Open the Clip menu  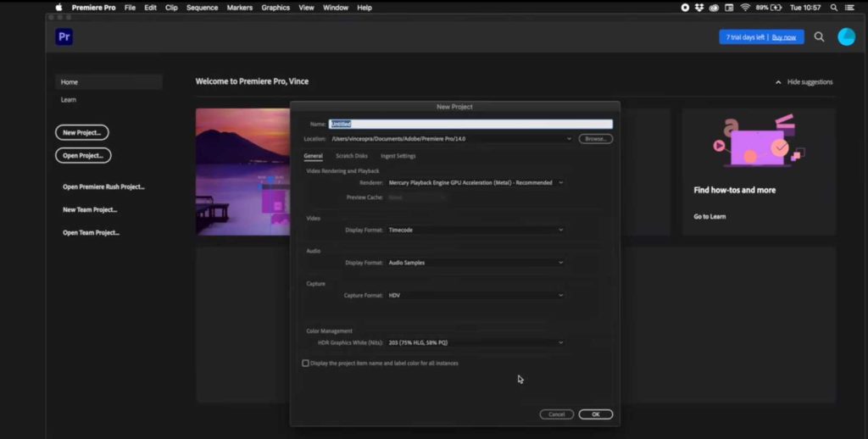[171, 8]
